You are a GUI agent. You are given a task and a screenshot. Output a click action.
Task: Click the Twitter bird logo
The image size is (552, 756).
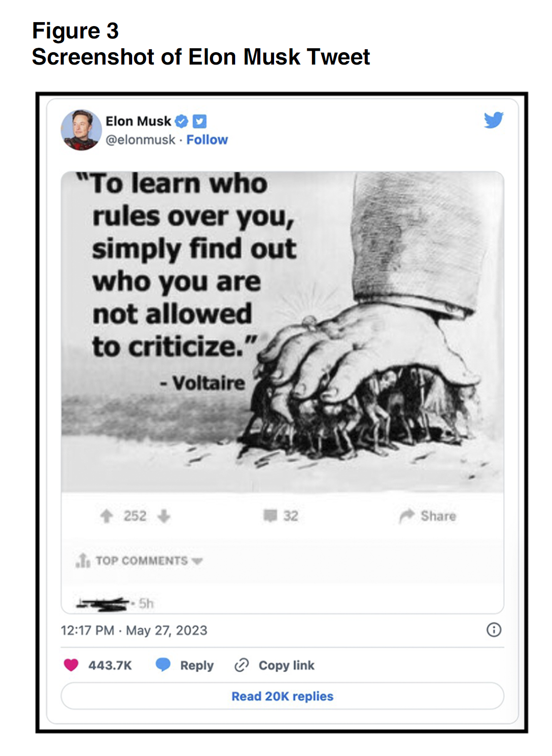[x=493, y=120]
